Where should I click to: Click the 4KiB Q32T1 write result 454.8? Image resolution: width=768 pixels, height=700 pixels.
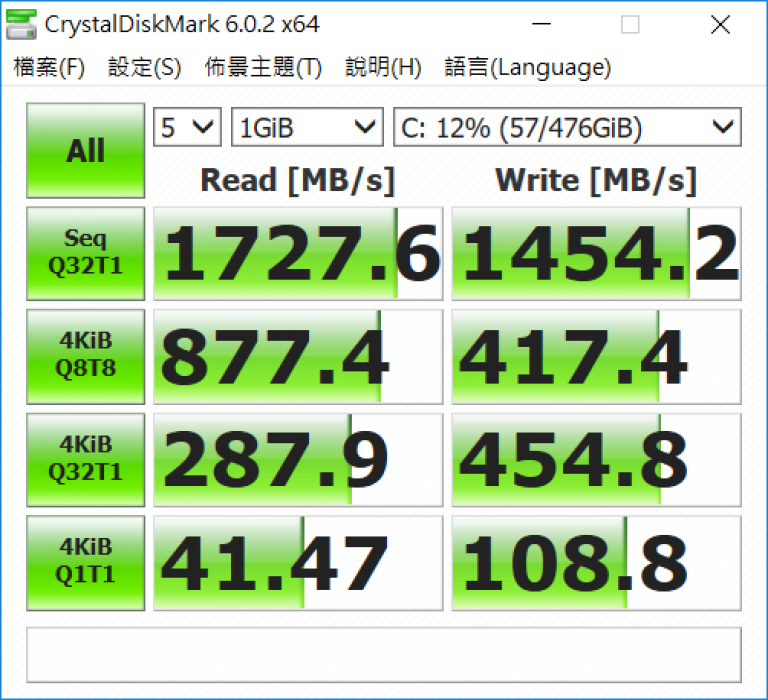597,459
